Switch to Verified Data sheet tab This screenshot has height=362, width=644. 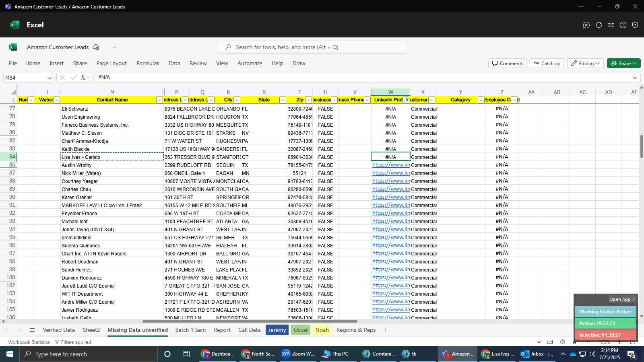pyautogui.click(x=59, y=330)
